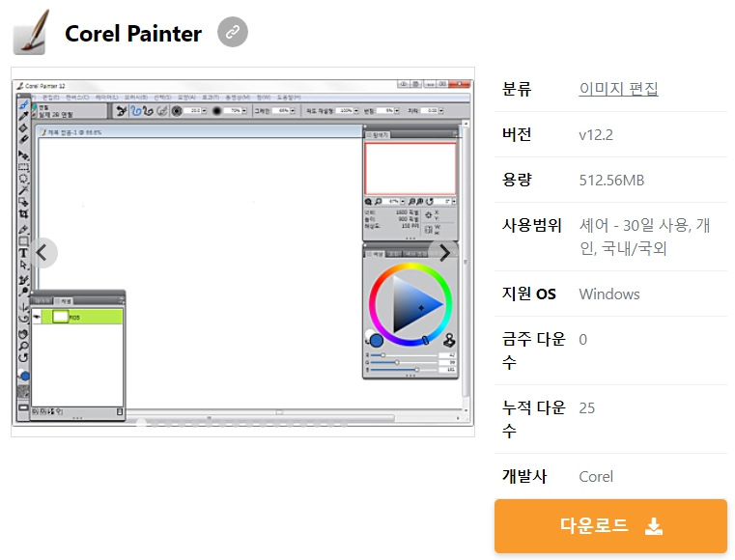Screen dimensions: 735x560
Task: Click the Corel Painter paintbrush logo
Action: coord(31,33)
